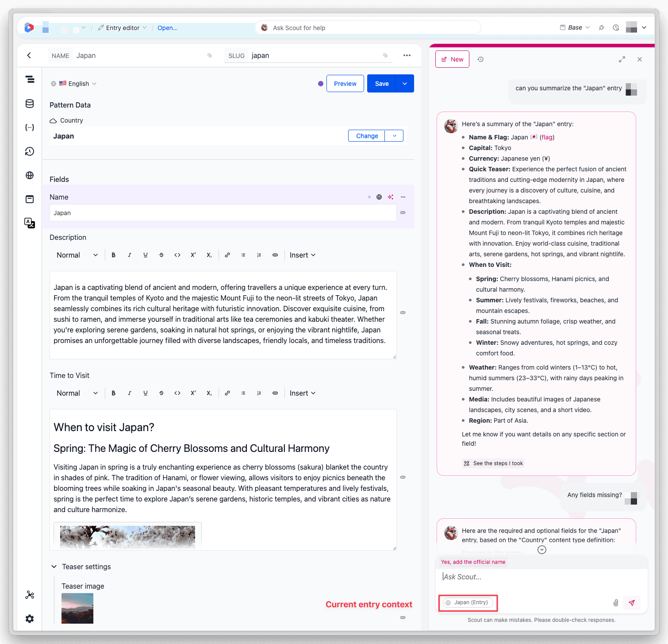Open the globe localization icon in left sidebar
The image size is (668, 644).
point(30,175)
